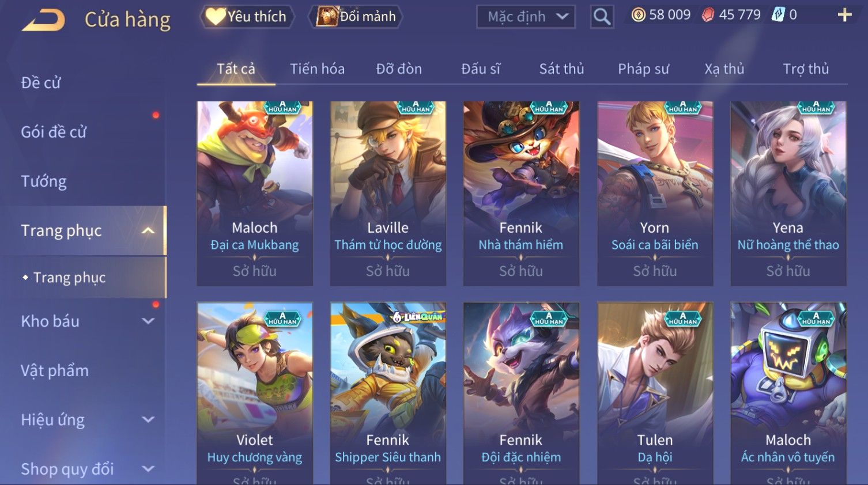Expand the Hiệu ứng sidebar section

pyautogui.click(x=148, y=419)
